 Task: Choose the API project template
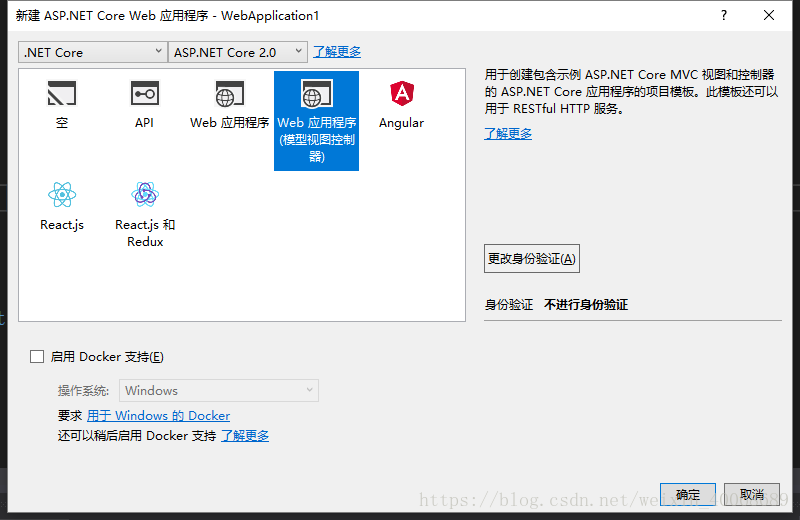tap(144, 105)
